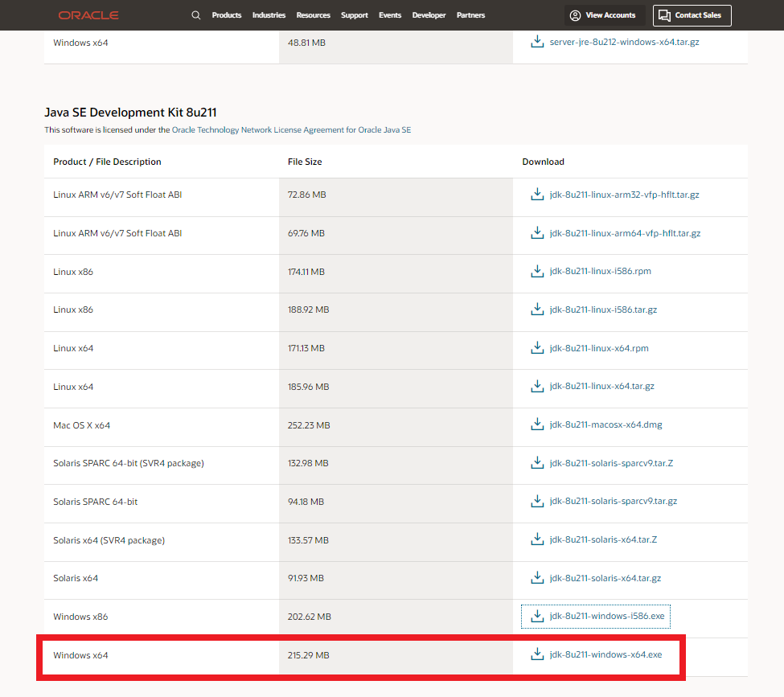Screen dimensions: 784x697
Task: Download jdk-8u211-linux-arm32-vfp-hflt.tar.gz file link
Action: [x=625, y=195]
